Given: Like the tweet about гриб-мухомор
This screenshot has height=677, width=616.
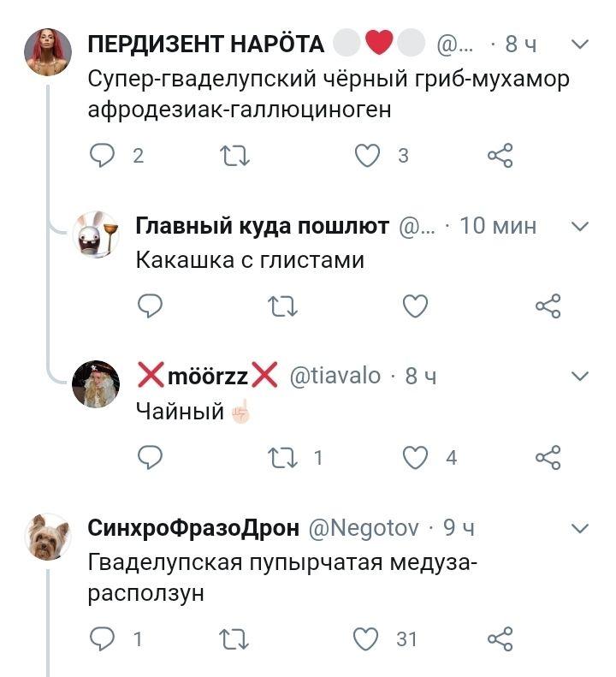Looking at the screenshot, I should tap(368, 155).
